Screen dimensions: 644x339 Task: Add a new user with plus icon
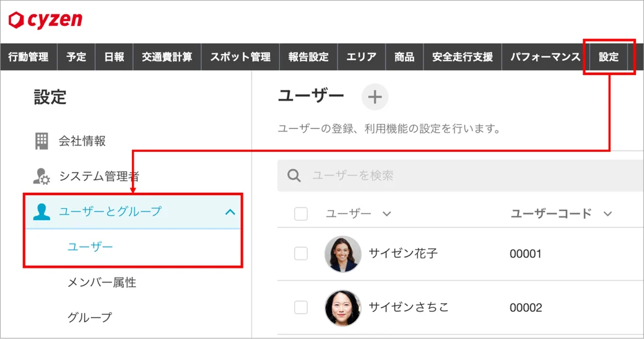click(x=375, y=97)
